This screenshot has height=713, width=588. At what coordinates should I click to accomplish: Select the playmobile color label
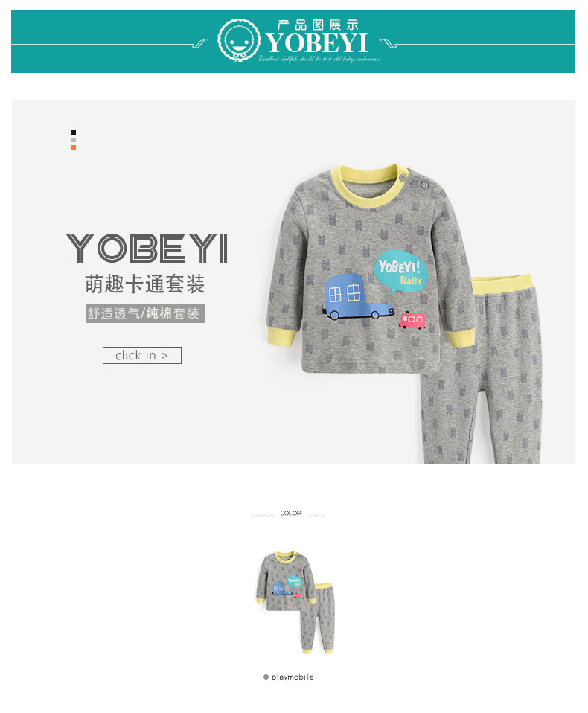tap(293, 677)
